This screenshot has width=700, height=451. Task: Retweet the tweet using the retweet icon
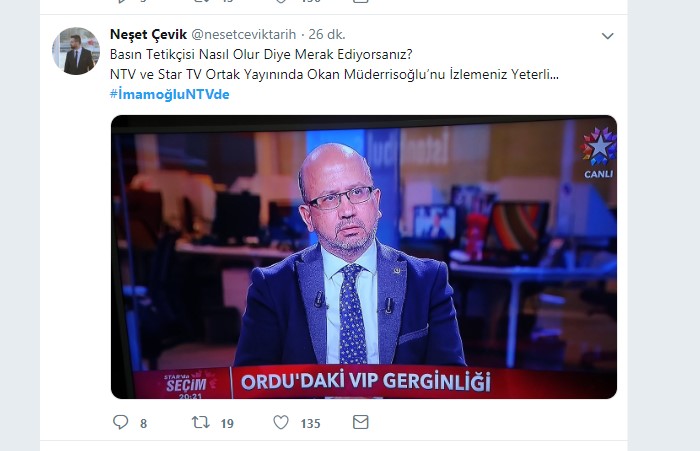(x=200, y=422)
